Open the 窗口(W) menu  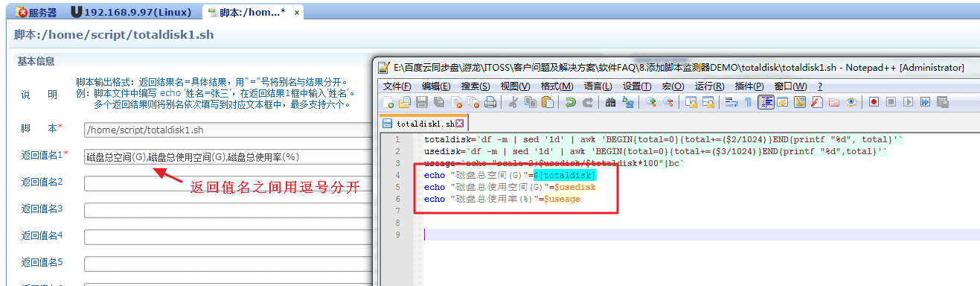point(790,86)
